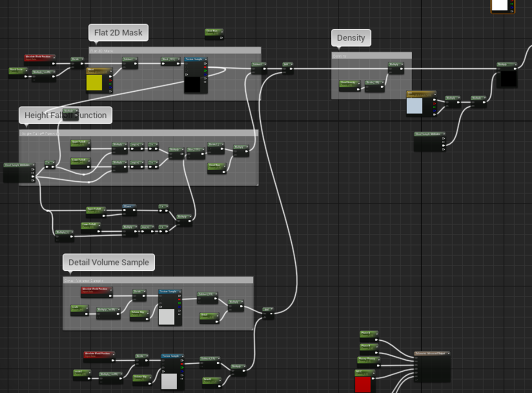Click the Detail Volume Sample comment box title bar

[x=158, y=280]
